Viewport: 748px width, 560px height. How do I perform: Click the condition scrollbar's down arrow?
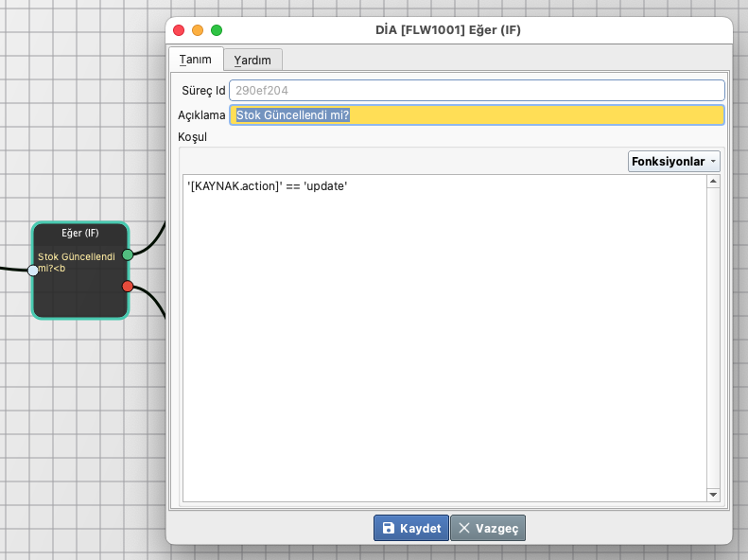(x=713, y=494)
